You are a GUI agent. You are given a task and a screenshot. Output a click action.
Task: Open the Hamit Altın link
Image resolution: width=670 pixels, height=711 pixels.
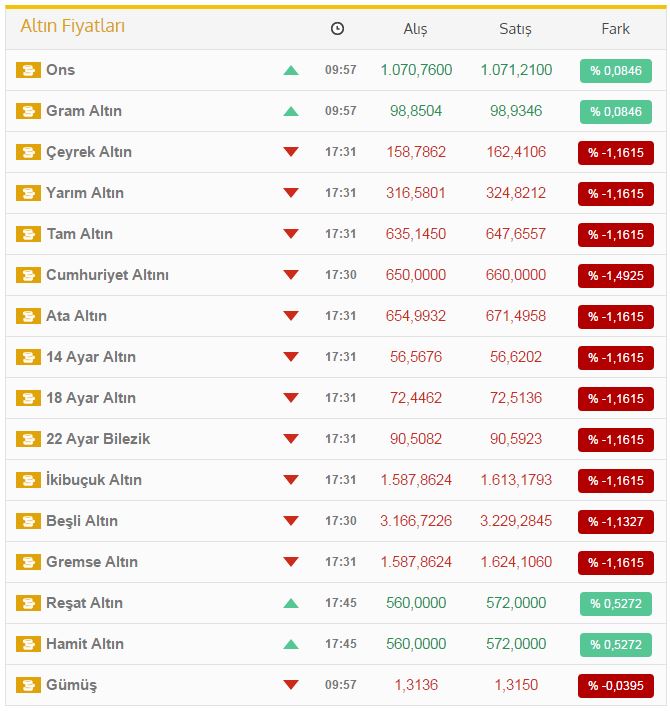point(85,644)
